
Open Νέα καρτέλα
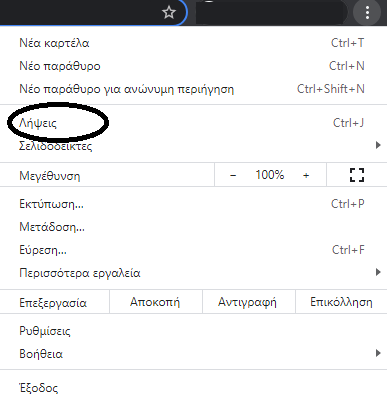point(193,43)
